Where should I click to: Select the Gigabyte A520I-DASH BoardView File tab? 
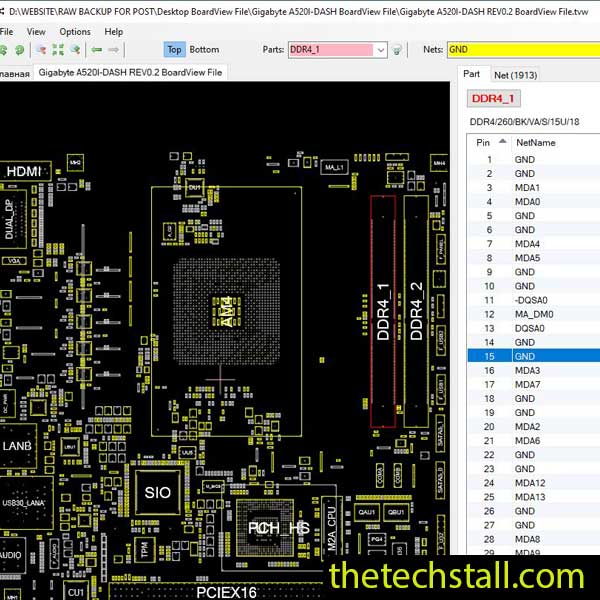click(131, 72)
